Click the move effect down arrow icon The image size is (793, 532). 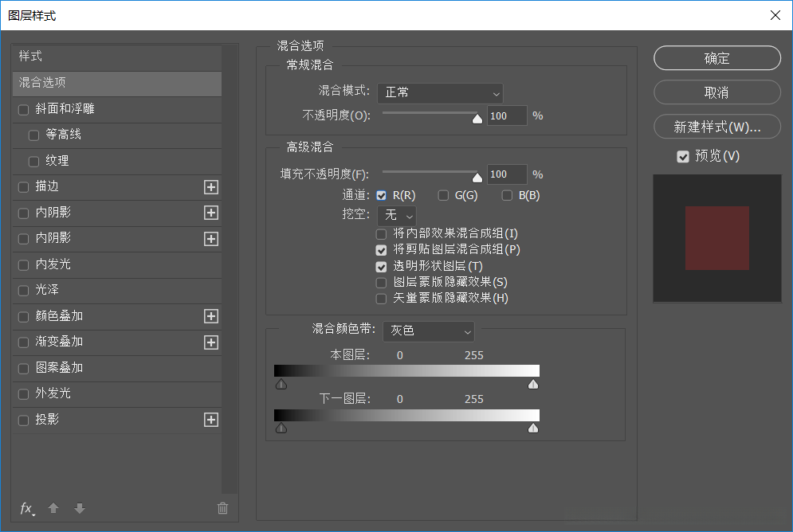[79, 508]
